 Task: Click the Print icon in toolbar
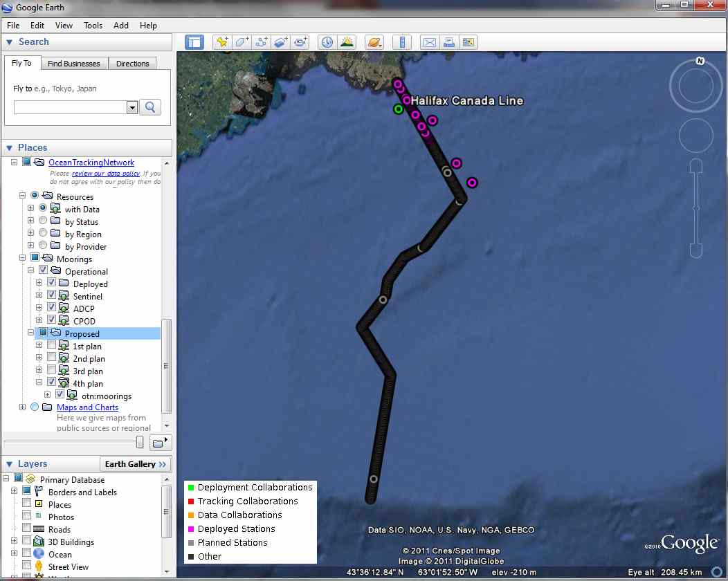(449, 42)
